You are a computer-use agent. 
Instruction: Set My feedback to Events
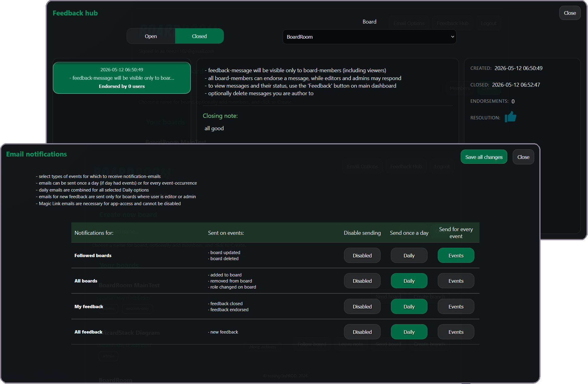point(456,307)
